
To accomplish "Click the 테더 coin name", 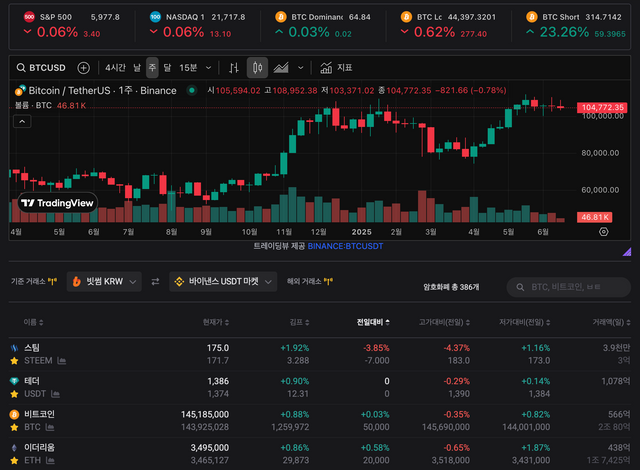I will pyautogui.click(x=32, y=381).
